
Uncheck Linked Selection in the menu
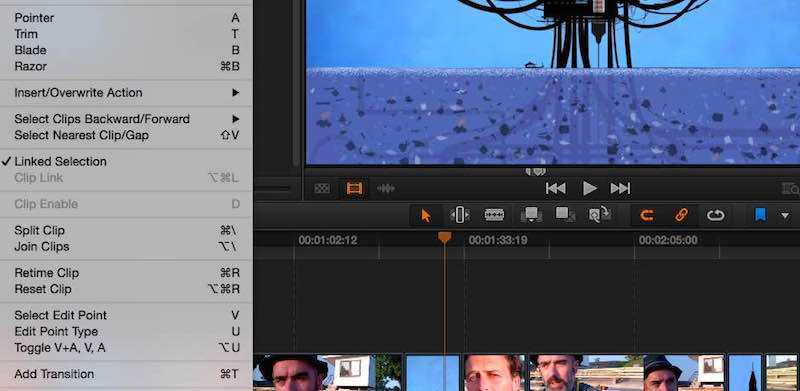click(x=126, y=161)
